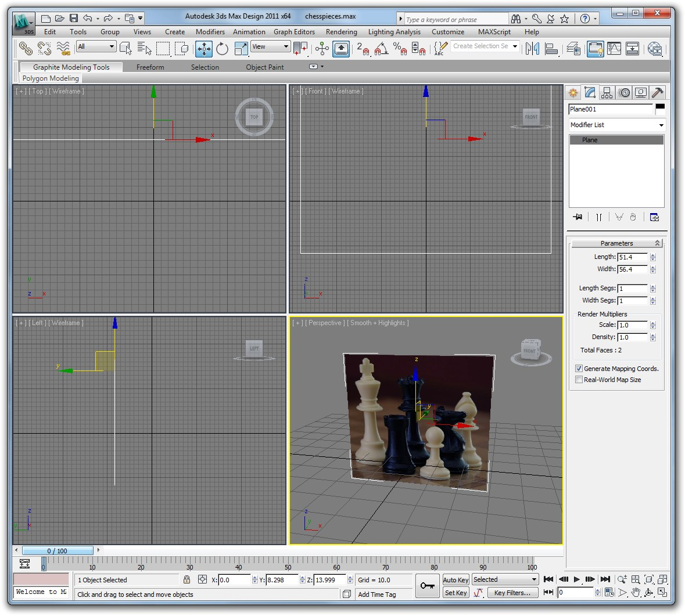Select the Select and Move tool
This screenshot has height=616, width=685.
point(204,49)
